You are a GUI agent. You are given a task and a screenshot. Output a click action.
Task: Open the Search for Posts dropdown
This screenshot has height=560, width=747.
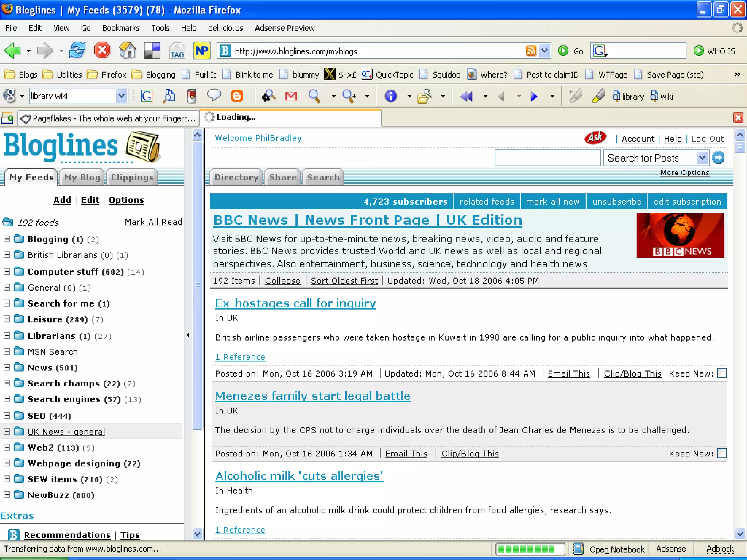point(702,158)
